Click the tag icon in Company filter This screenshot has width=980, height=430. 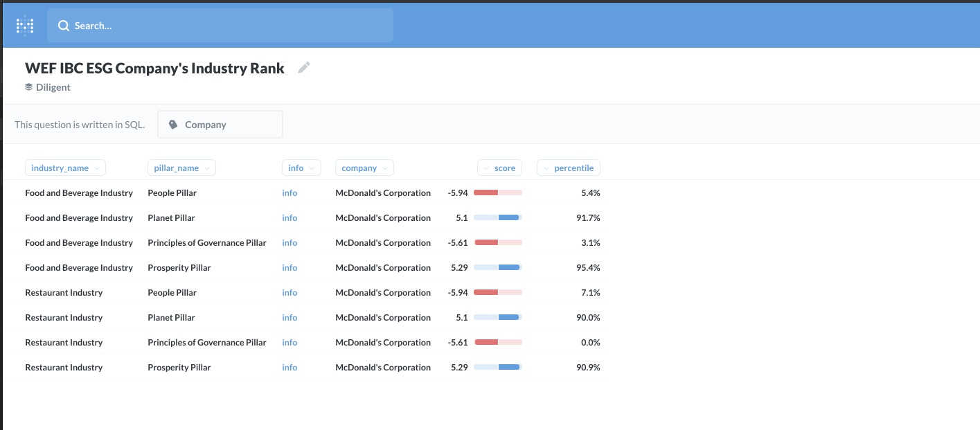173,125
